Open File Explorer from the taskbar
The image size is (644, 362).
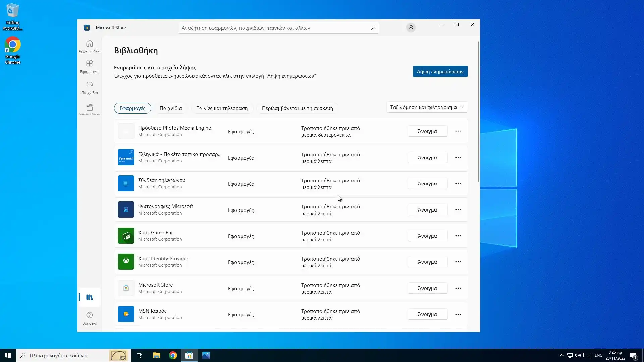point(156,355)
